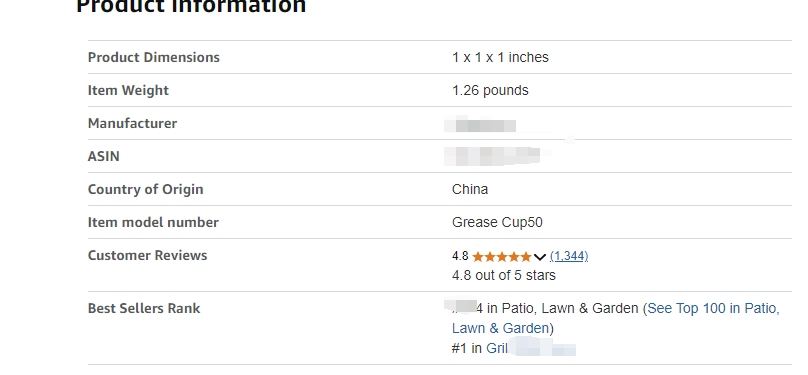Click the blurred ASIN value
The image size is (808, 375).
tap(492, 156)
